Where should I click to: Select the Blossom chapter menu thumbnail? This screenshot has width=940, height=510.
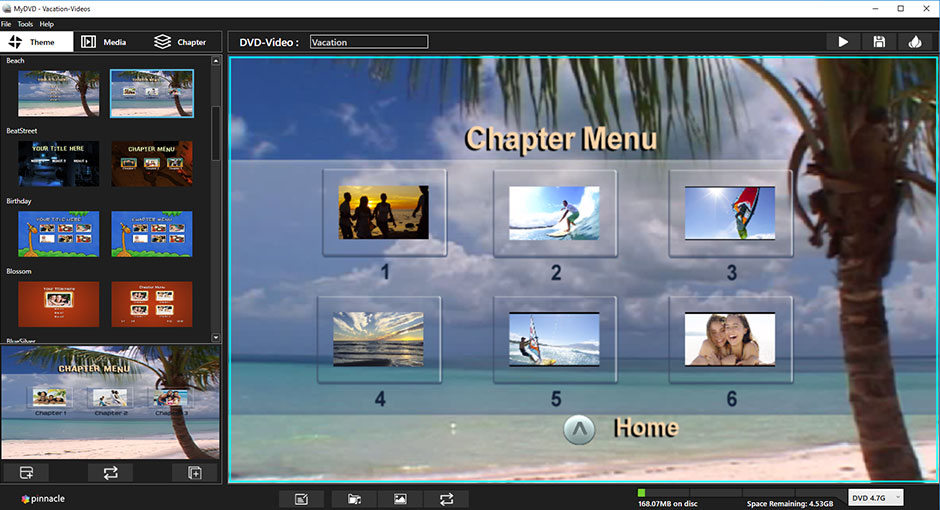152,304
